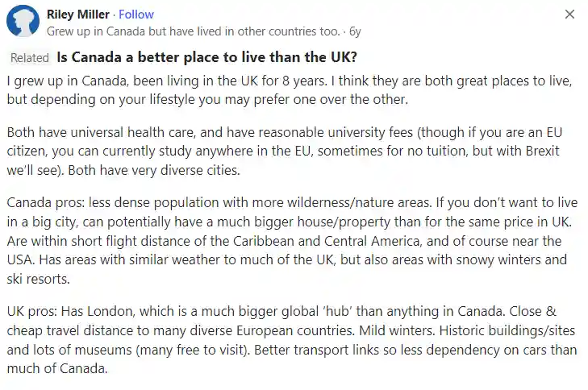Open the Riley Miller author name link
Image resolution: width=588 pixels, height=390 pixels.
78,15
